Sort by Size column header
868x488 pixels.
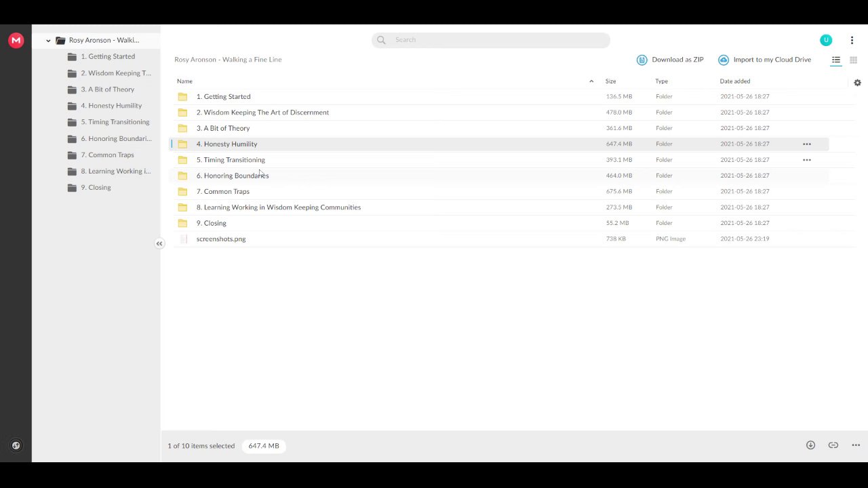pos(610,81)
